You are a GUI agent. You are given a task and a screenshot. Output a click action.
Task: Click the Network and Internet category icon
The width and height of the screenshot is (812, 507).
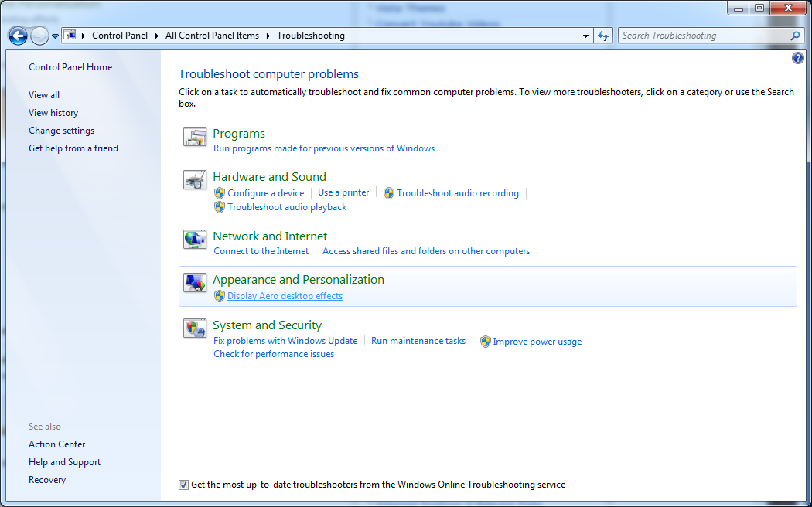click(195, 240)
